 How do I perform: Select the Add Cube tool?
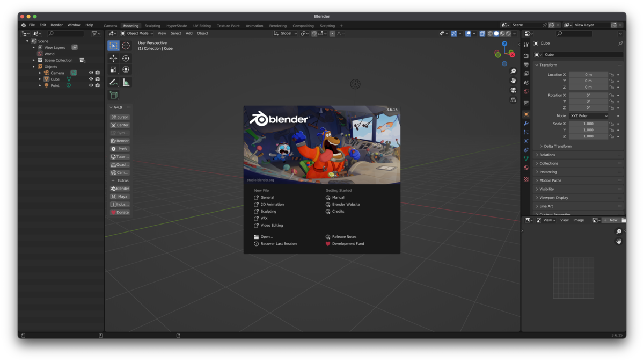click(113, 95)
